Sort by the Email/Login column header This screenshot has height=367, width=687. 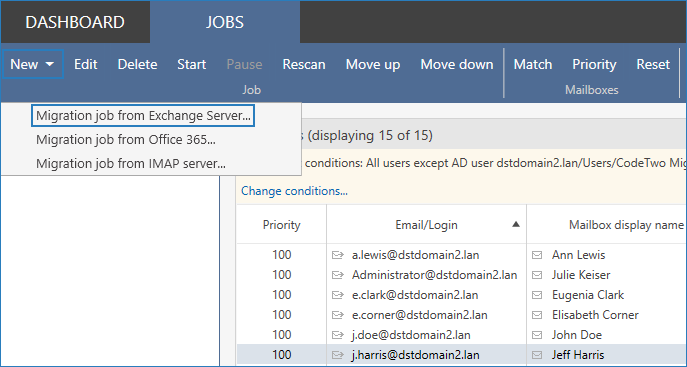(x=426, y=225)
